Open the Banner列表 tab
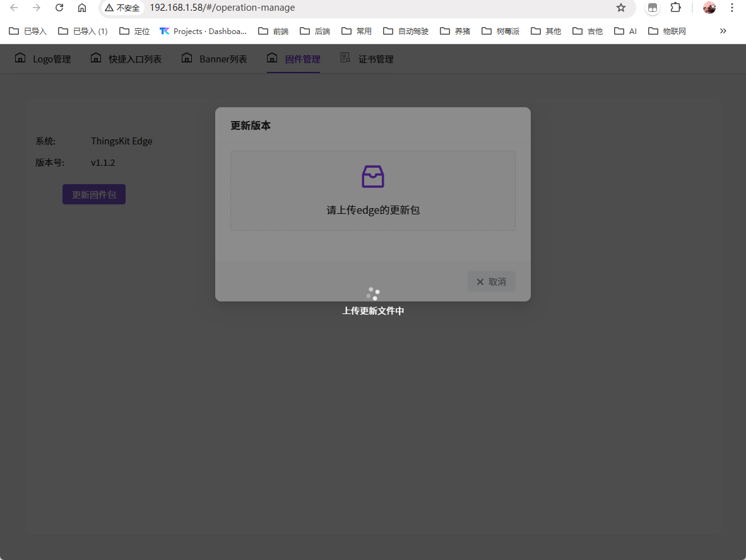The width and height of the screenshot is (746, 560). (215, 59)
